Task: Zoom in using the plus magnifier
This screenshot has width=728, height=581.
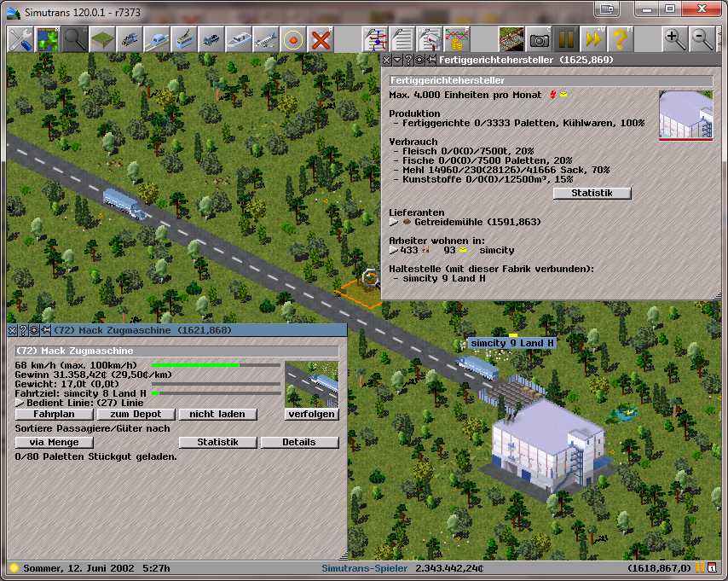Action: point(675,39)
